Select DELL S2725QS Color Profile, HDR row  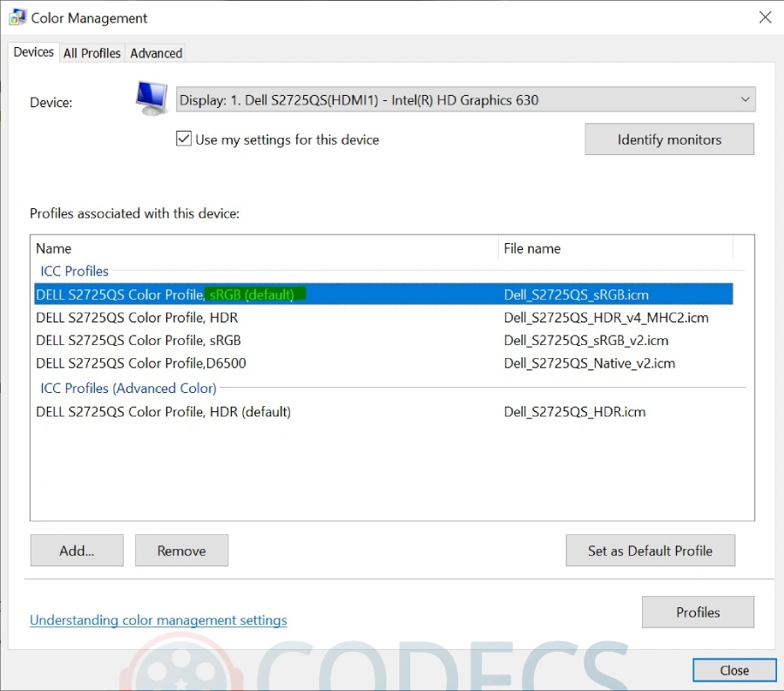383,317
